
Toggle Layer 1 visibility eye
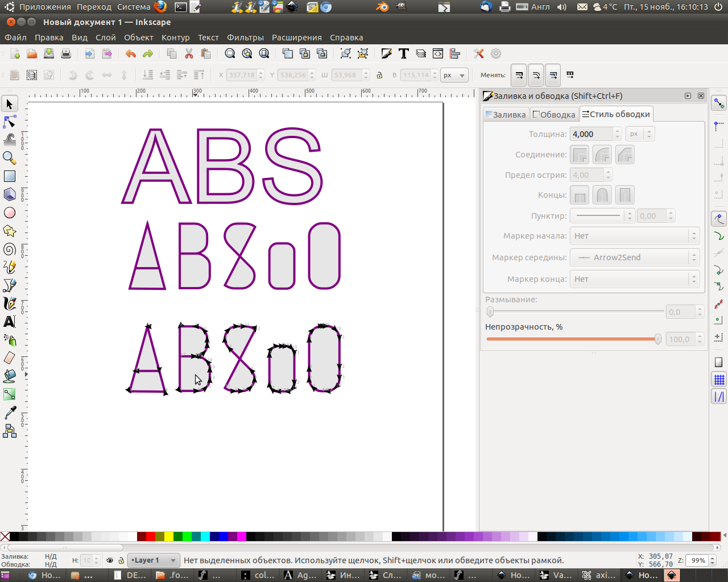[110, 560]
